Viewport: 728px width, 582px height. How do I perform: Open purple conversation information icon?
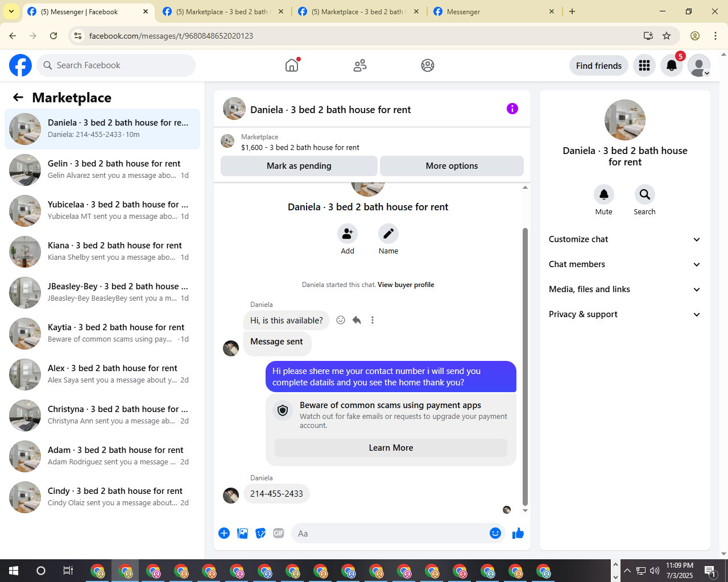point(512,109)
